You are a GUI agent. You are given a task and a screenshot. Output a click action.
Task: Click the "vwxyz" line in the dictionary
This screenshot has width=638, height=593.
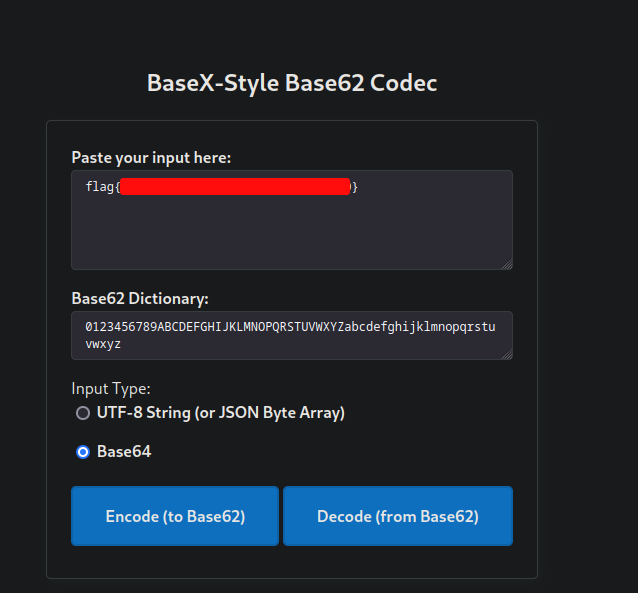click(x=103, y=343)
